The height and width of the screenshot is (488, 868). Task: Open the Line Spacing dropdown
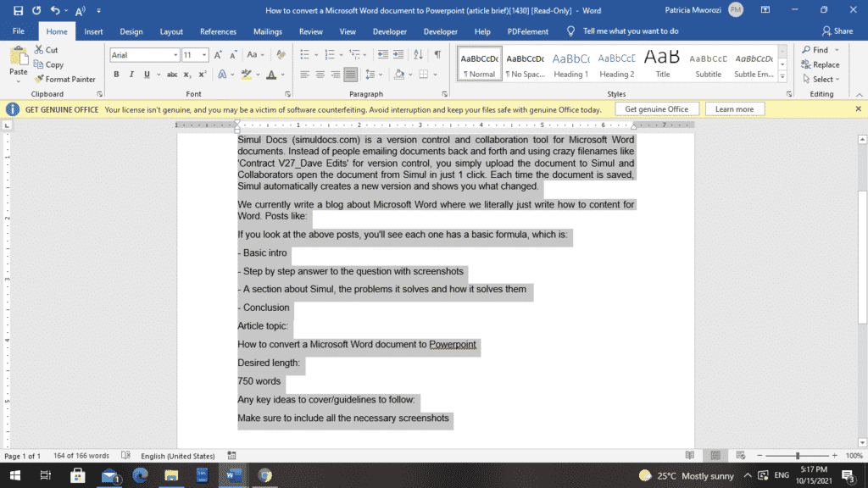(x=374, y=75)
